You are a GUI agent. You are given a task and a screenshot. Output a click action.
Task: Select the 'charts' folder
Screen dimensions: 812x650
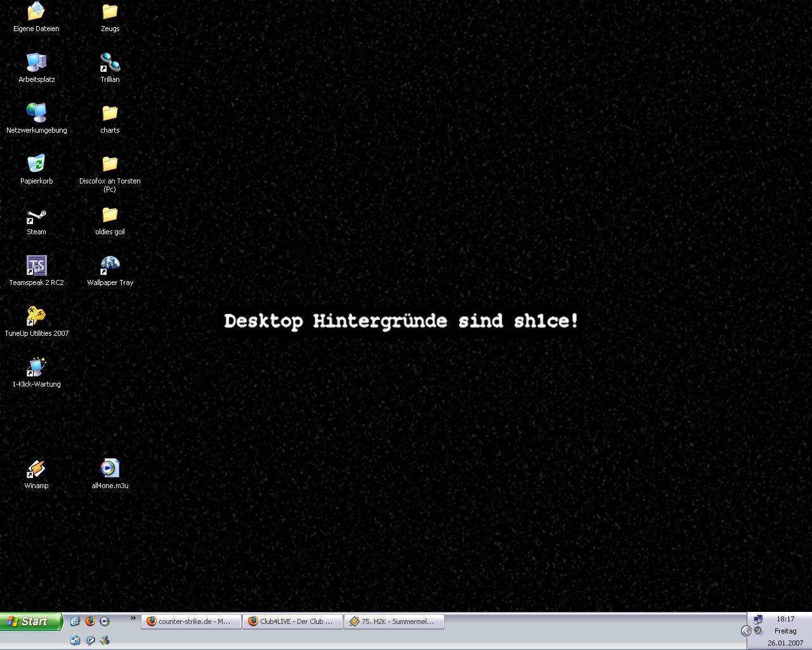pos(110,114)
